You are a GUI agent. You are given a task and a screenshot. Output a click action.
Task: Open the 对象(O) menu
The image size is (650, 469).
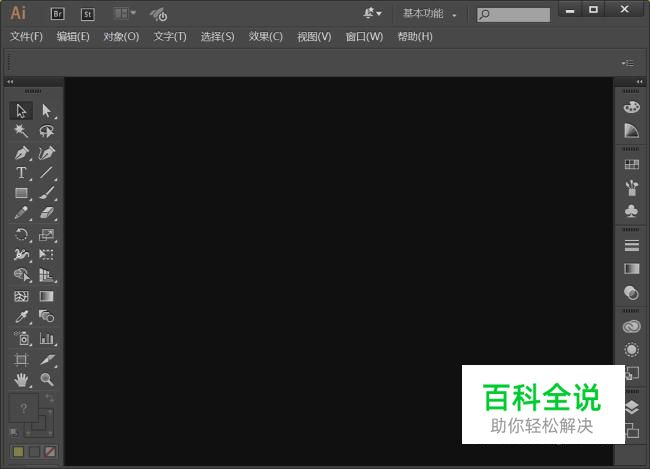click(x=121, y=36)
